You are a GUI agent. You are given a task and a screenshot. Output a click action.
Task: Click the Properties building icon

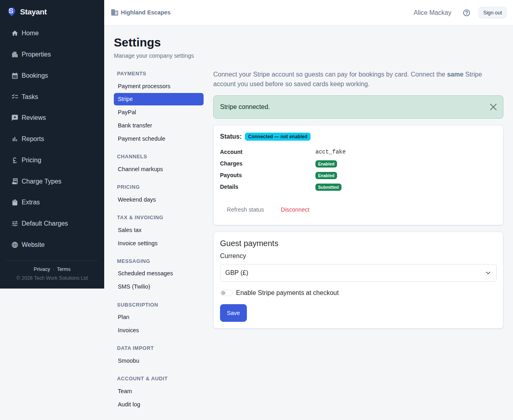[15, 55]
